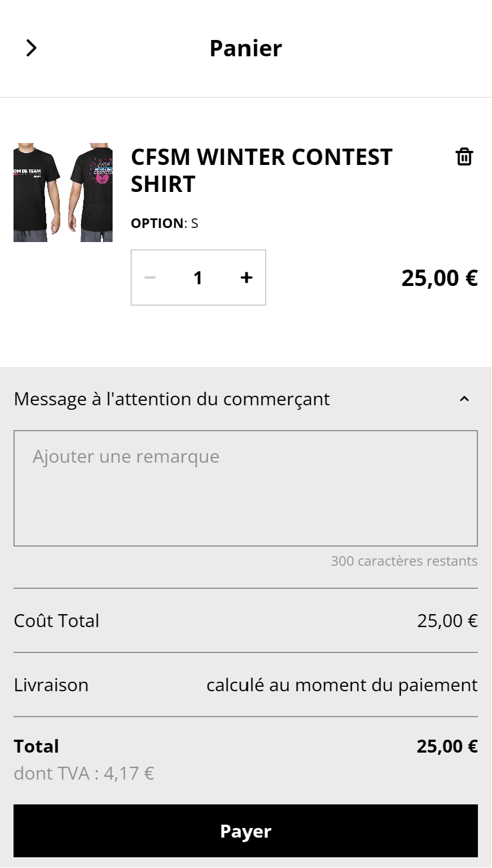Click the 'OPTION: S' size text
Screen dimensions: 492x868
pyautogui.click(x=164, y=223)
